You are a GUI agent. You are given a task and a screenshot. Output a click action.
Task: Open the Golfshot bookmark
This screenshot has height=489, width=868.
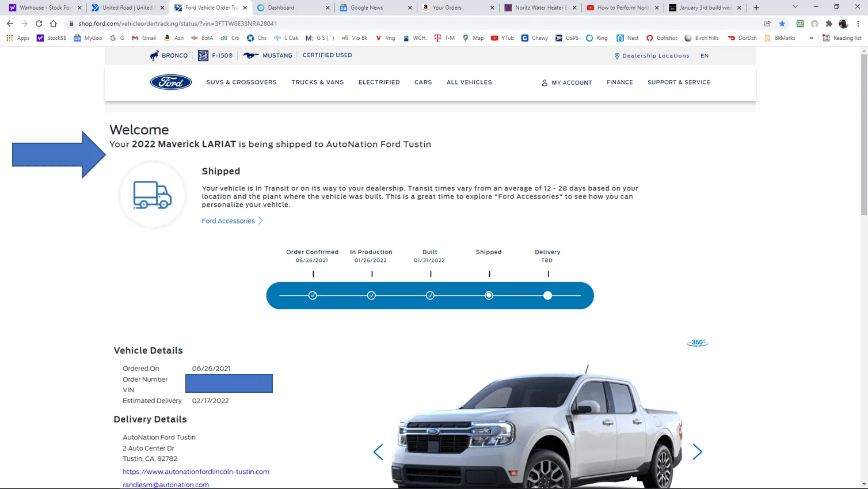tap(662, 38)
